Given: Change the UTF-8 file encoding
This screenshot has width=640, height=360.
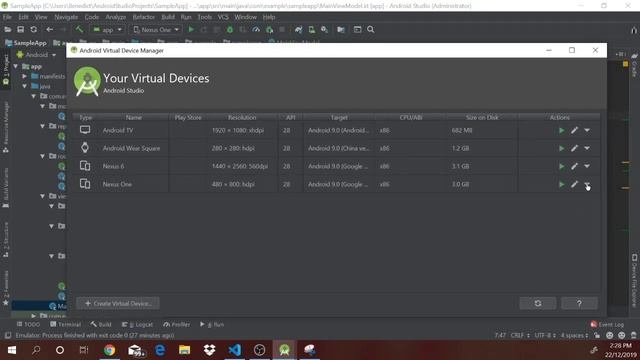Looking at the screenshot, I should point(544,335).
